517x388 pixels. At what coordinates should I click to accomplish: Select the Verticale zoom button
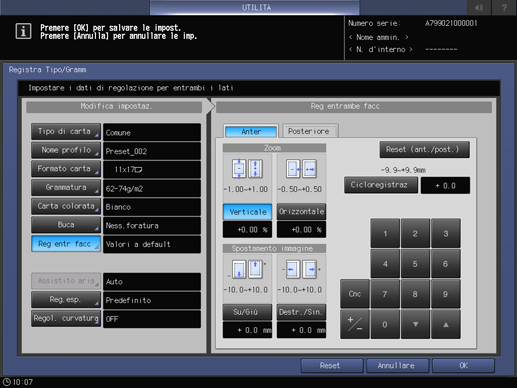(247, 212)
